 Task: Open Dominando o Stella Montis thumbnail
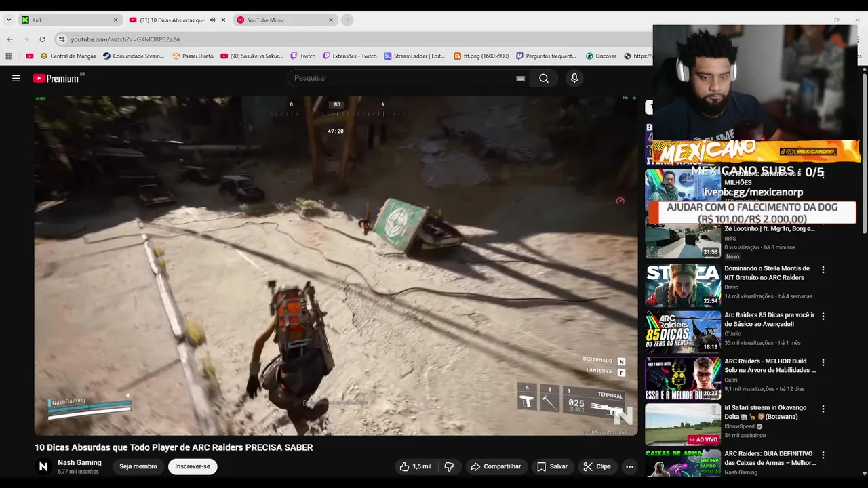683,286
